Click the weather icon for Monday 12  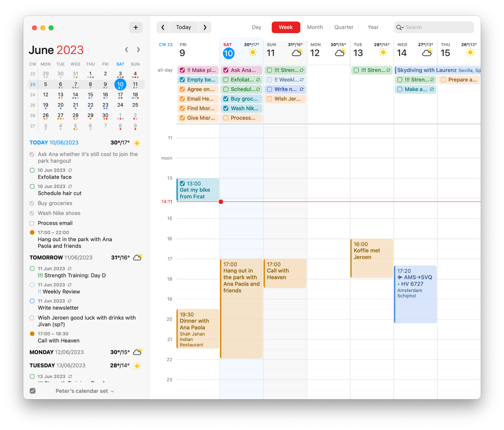(x=340, y=53)
